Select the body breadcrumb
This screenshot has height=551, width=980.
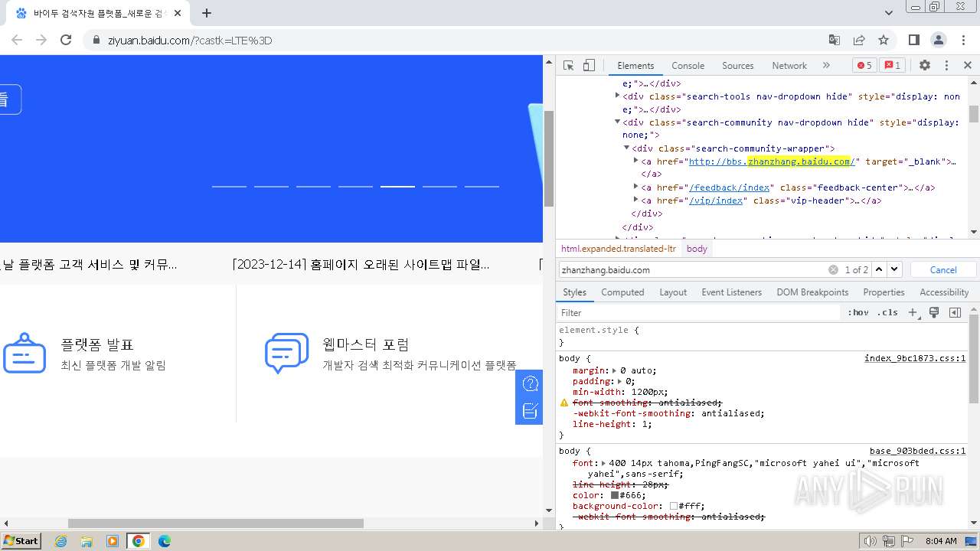point(697,249)
